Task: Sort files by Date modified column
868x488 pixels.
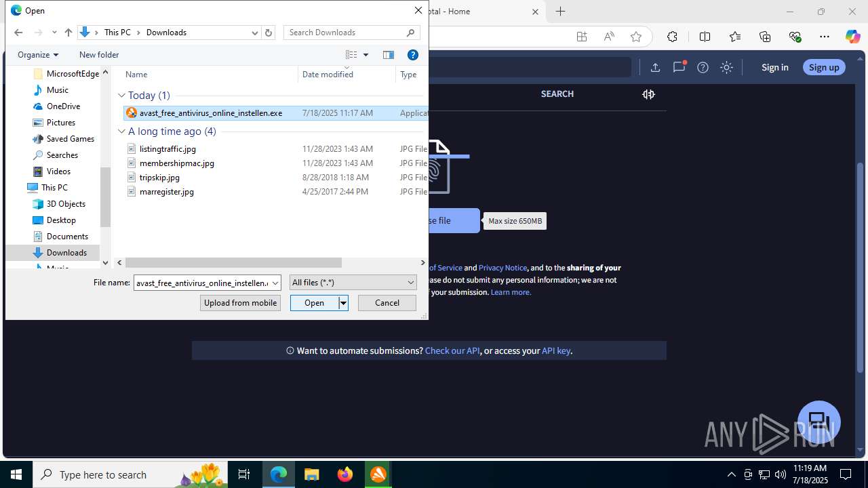Action: pyautogui.click(x=328, y=75)
